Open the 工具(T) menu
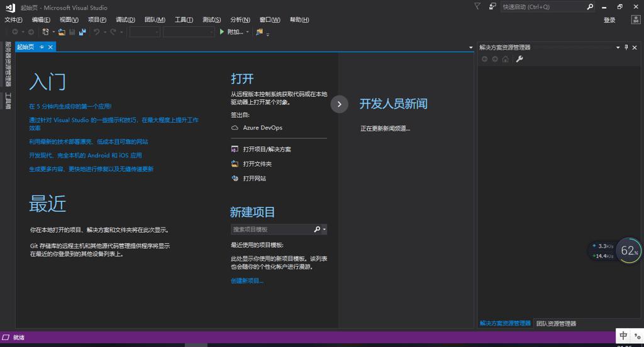 (184, 19)
